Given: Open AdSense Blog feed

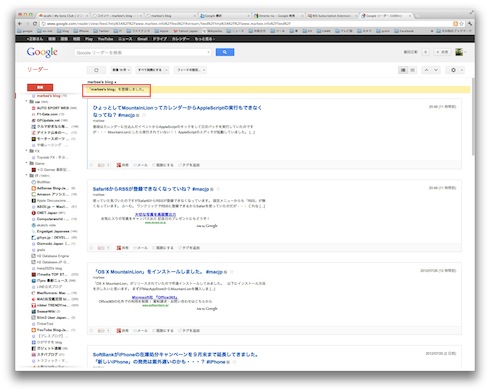Looking at the screenshot, I should [53, 188].
